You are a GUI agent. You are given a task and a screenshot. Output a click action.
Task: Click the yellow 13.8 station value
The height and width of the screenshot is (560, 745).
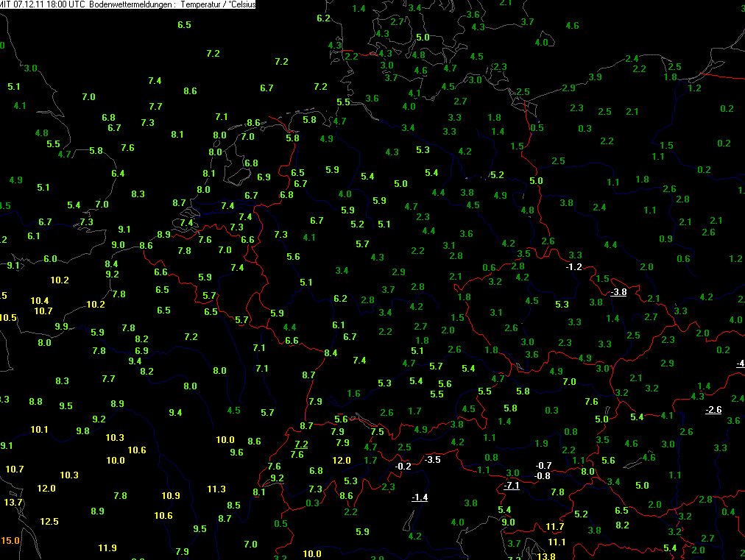pos(546,556)
